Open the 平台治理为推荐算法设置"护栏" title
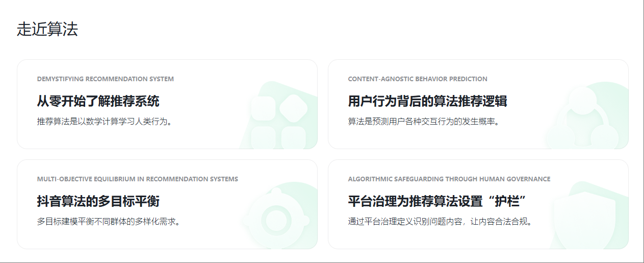This screenshot has width=644, height=263. coord(437,201)
